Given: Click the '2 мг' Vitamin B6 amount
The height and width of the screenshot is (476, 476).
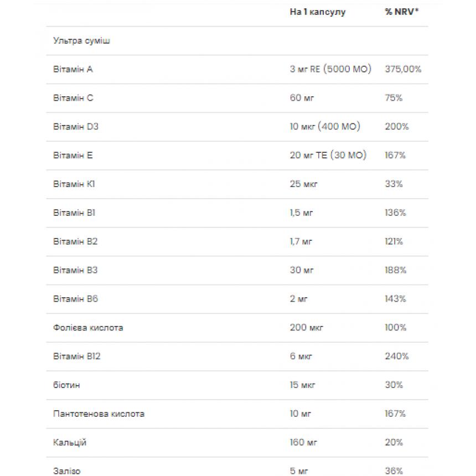Looking at the screenshot, I should 299,299.
